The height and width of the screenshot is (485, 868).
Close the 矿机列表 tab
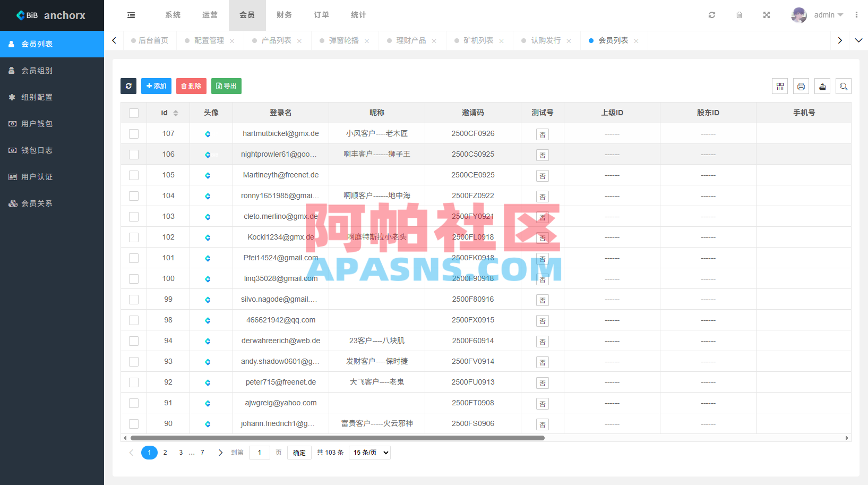(501, 41)
